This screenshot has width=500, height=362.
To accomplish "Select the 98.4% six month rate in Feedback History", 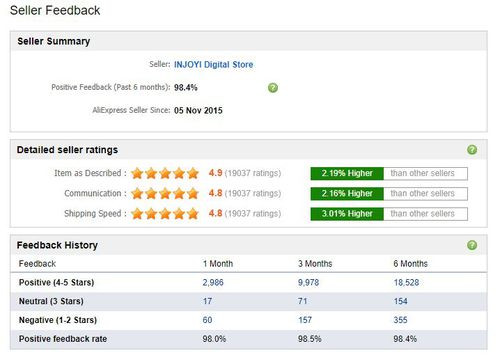I will point(405,339).
